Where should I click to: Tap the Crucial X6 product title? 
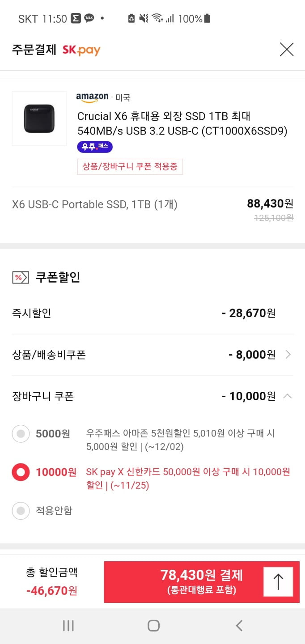coord(182,124)
